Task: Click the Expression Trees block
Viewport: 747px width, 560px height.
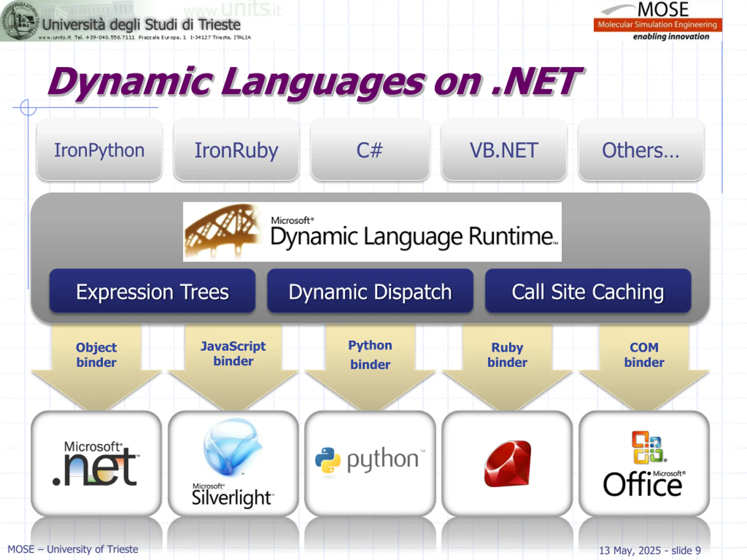Action: point(152,291)
